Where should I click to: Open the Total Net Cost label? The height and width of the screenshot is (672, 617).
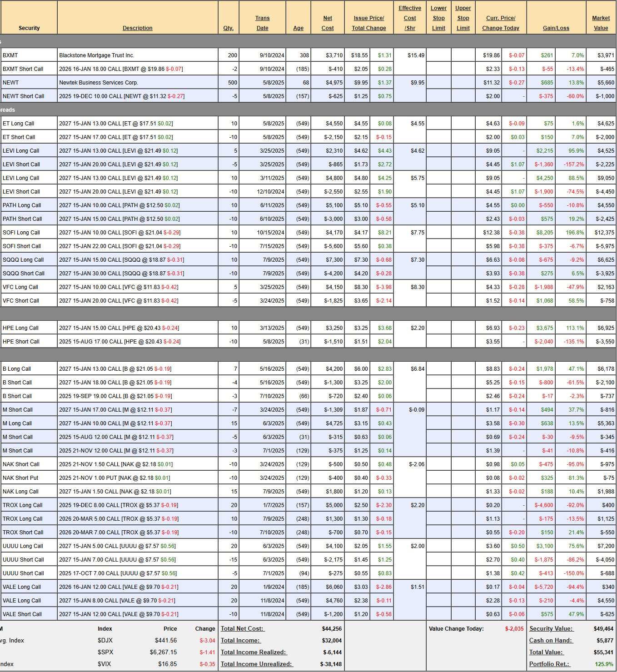[242, 629]
